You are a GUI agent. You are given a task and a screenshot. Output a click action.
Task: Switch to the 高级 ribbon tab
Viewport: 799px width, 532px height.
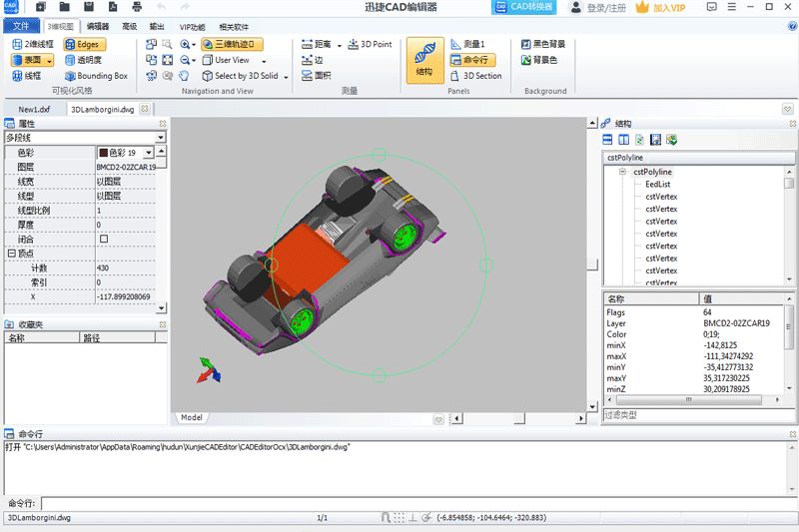click(x=130, y=27)
